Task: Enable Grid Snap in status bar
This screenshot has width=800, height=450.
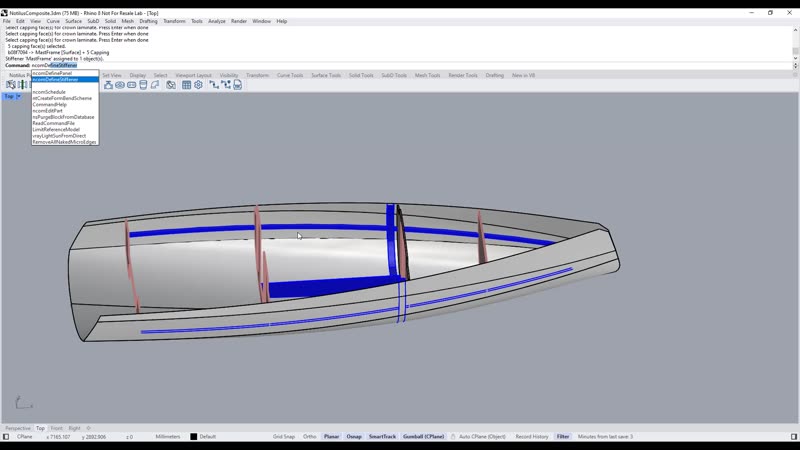Action: click(284, 437)
